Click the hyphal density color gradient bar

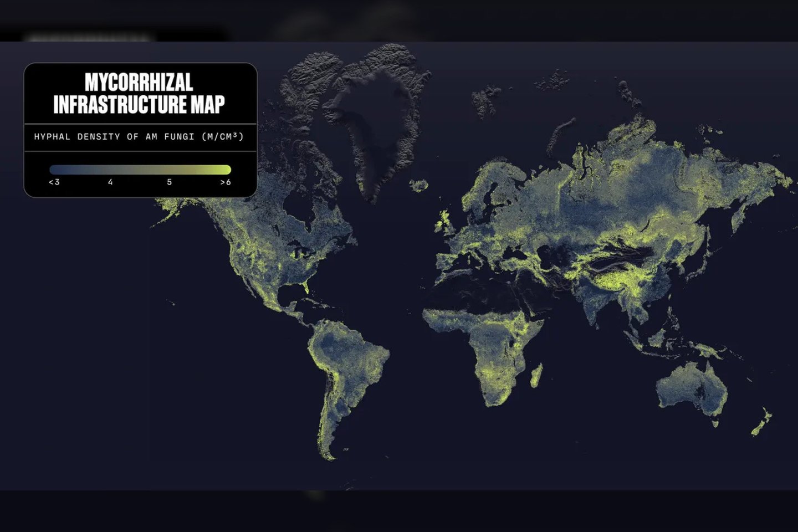pos(140,170)
